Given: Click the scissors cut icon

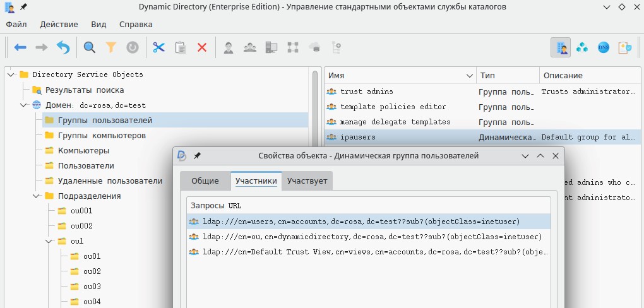Looking at the screenshot, I should coord(158,47).
